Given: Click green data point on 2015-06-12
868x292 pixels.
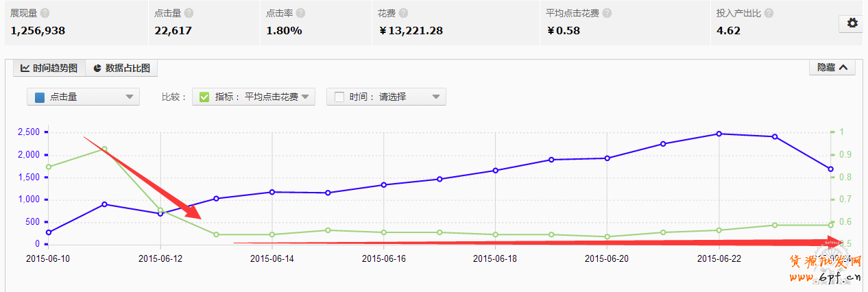Looking at the screenshot, I should (160, 210).
